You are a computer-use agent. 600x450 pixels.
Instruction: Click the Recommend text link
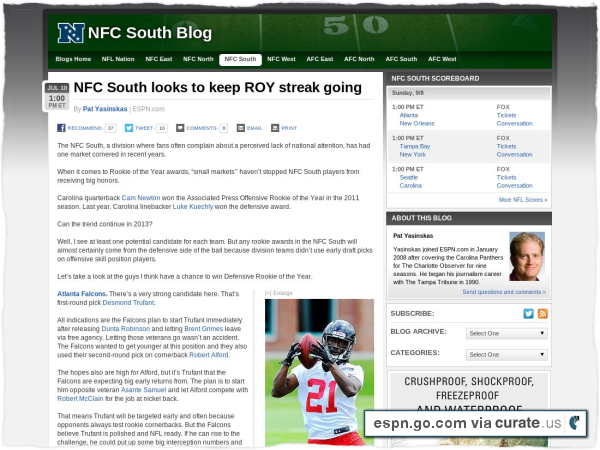(x=85, y=128)
